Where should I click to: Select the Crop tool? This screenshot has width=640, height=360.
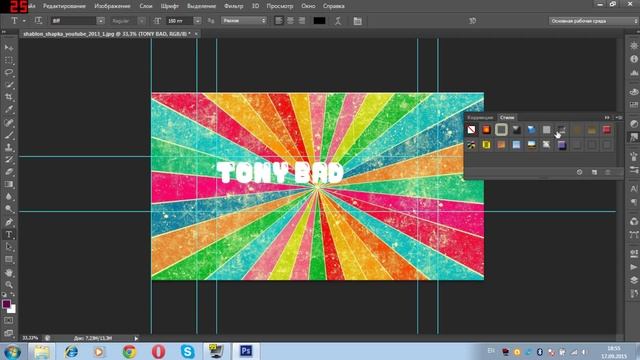9,97
